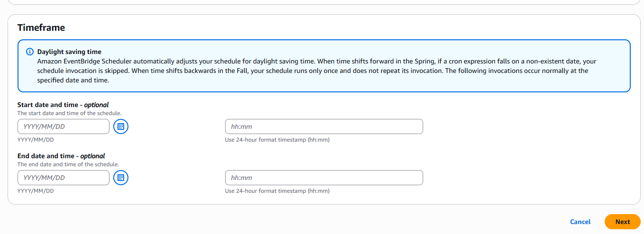This screenshot has height=234, width=644.
Task: Click the info icon beside Daylight saving time
Action: 30,52
